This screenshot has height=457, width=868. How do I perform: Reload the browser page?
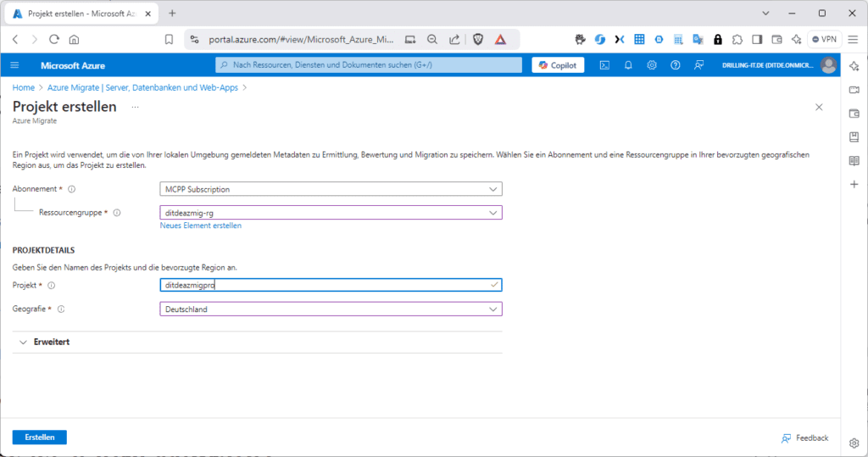53,39
